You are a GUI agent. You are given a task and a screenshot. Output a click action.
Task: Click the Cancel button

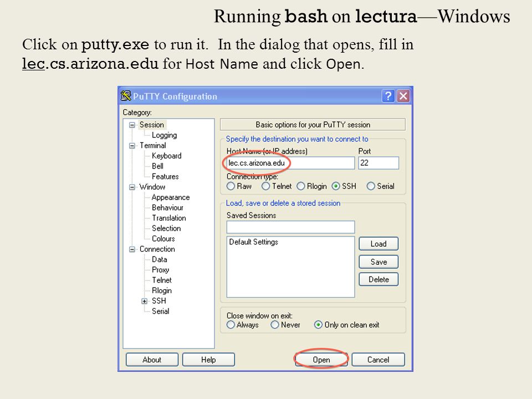[x=378, y=360]
